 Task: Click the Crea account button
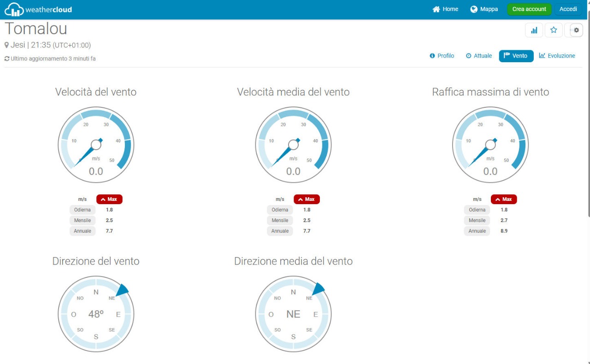coord(529,9)
